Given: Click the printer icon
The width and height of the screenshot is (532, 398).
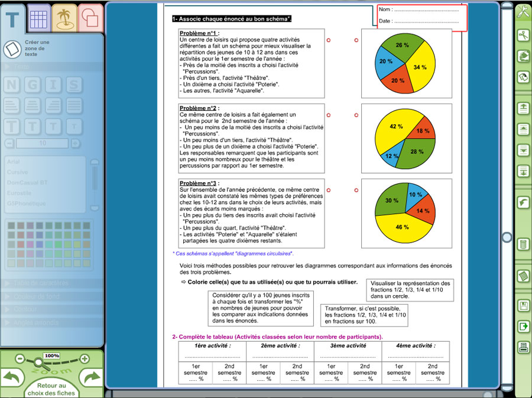Looking at the screenshot, I should tap(523, 347).
